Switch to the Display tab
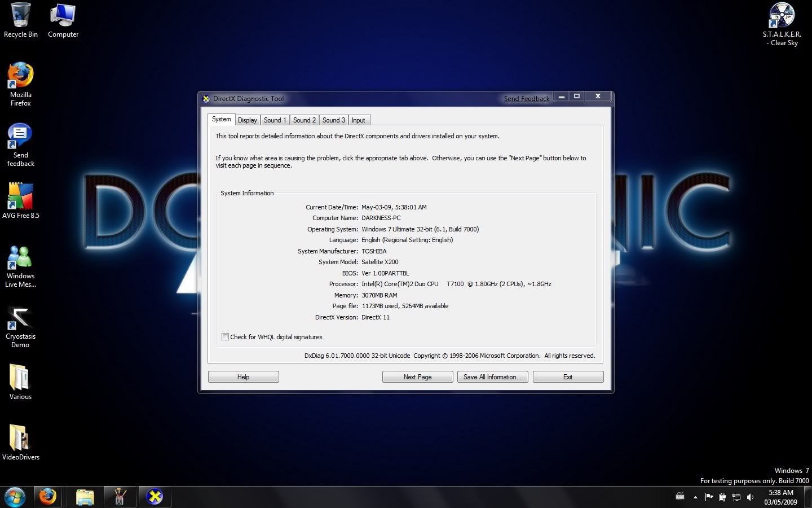 point(247,120)
